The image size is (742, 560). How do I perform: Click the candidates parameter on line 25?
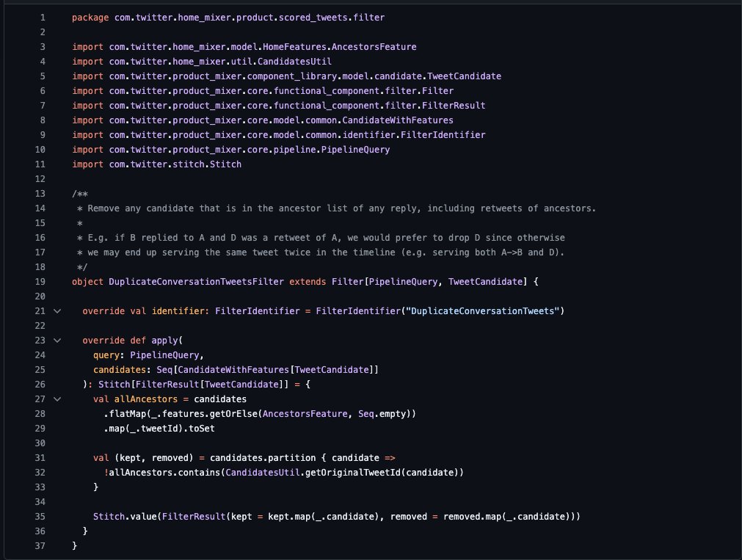pos(119,370)
